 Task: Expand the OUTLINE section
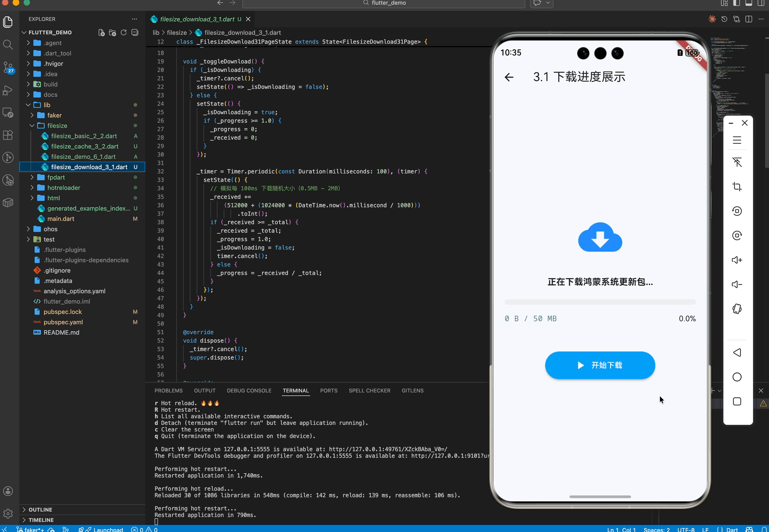point(82,509)
